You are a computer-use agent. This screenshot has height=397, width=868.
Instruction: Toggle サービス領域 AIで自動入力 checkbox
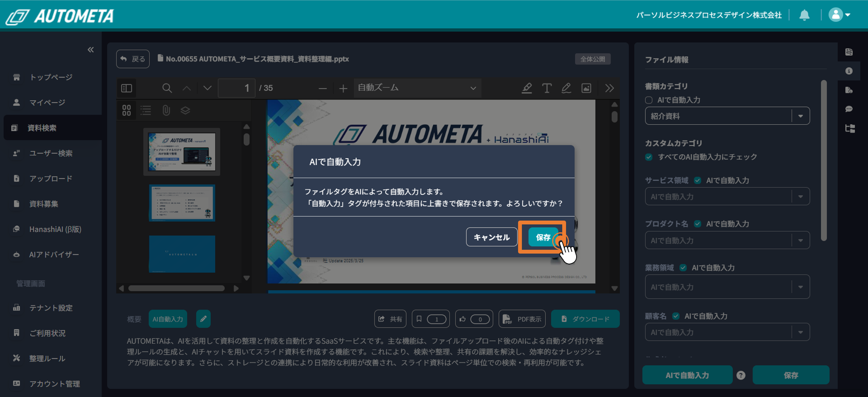pyautogui.click(x=697, y=181)
